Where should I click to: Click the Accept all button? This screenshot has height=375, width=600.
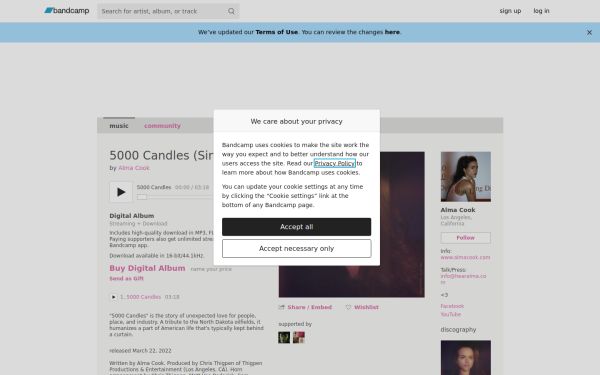[297, 227]
